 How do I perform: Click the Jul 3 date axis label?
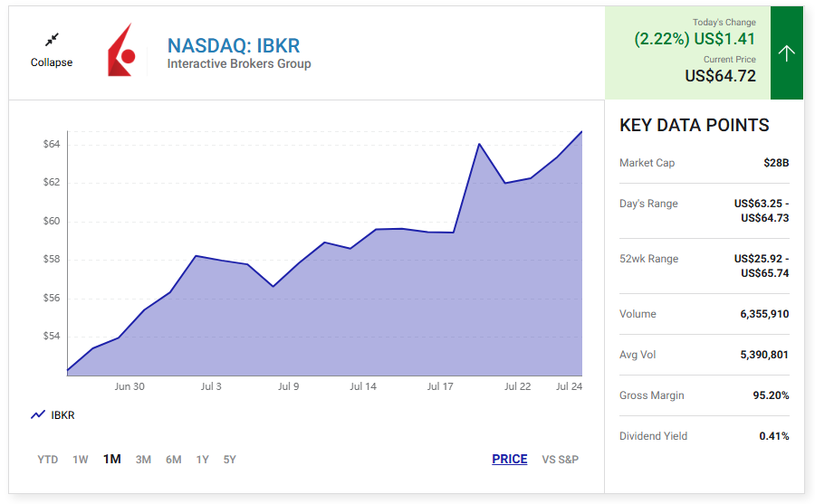211,386
